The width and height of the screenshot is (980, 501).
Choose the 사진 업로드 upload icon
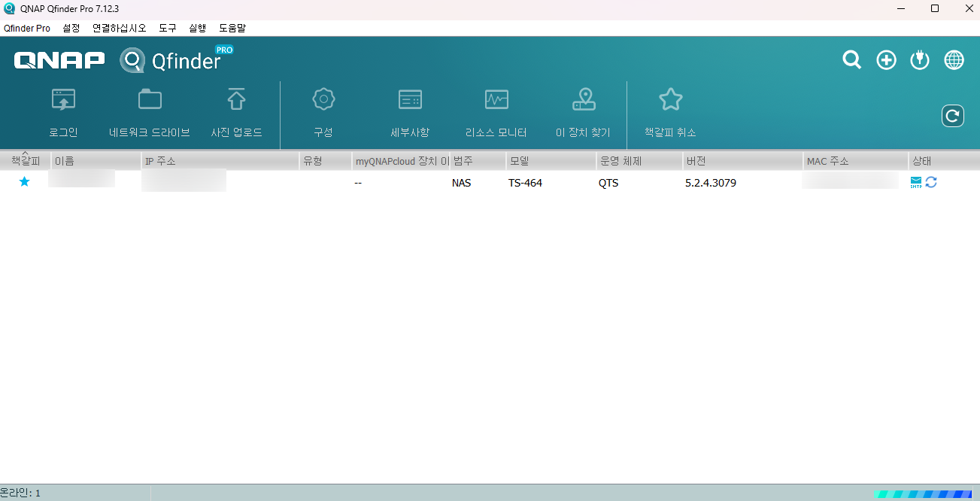click(x=236, y=99)
